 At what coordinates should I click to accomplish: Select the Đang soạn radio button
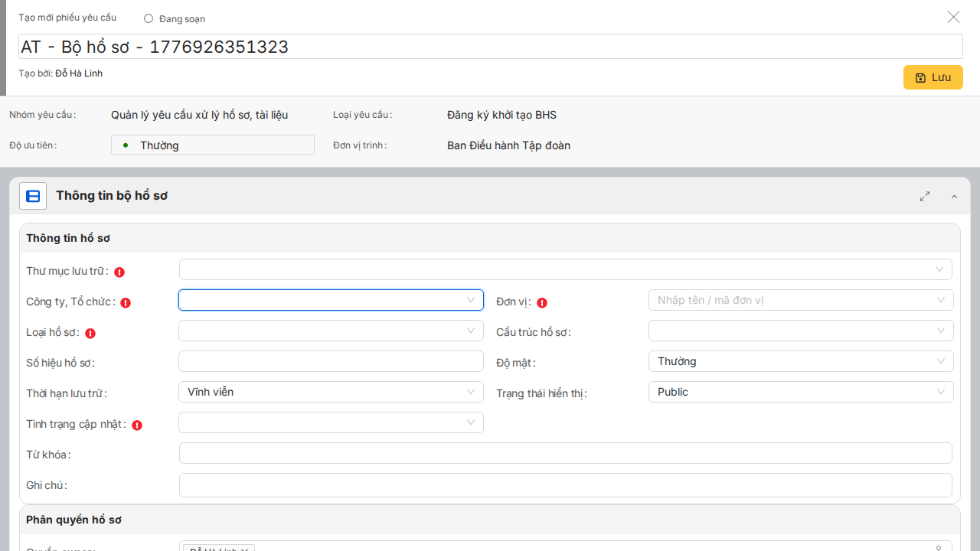pos(149,18)
